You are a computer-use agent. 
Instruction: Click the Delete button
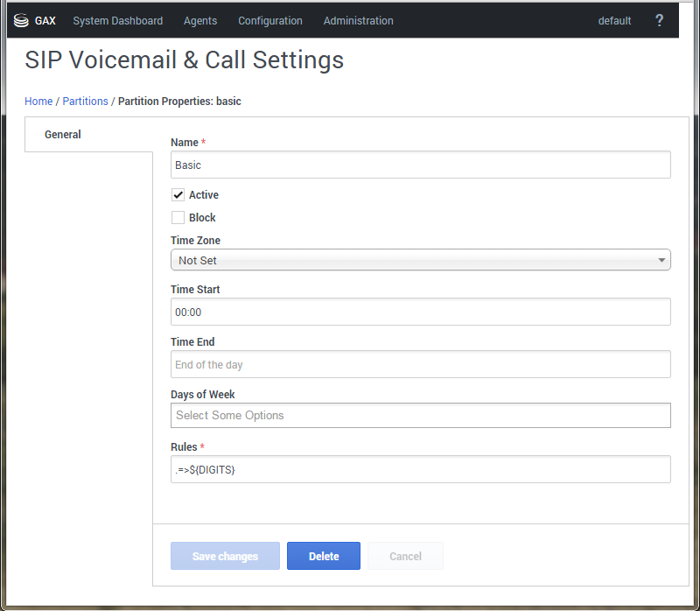(x=324, y=557)
